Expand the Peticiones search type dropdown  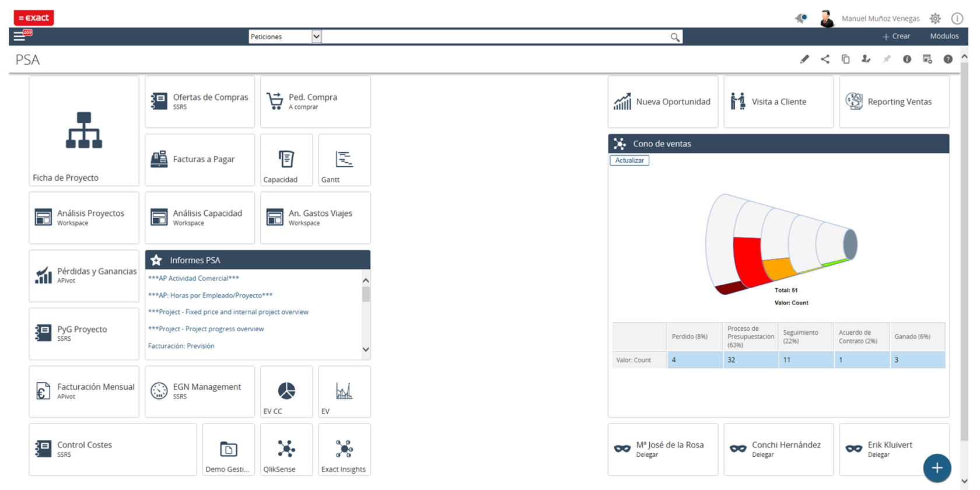316,36
